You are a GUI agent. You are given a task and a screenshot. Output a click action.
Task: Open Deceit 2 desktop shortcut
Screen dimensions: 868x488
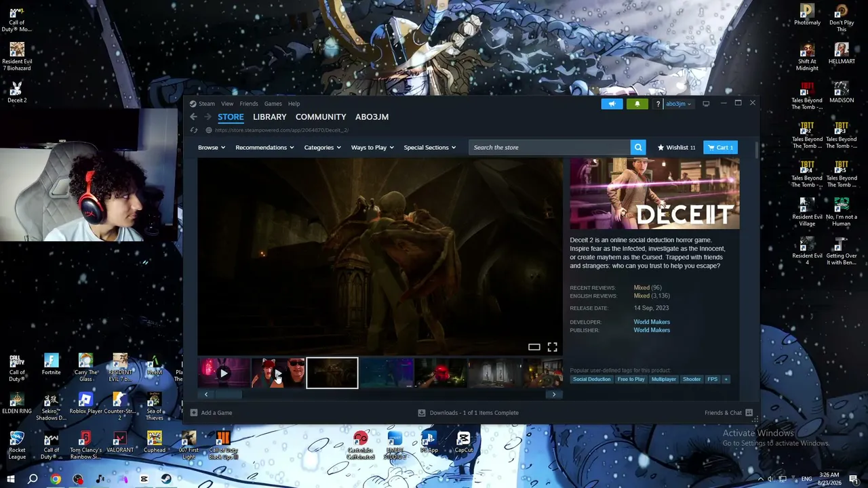(17, 92)
